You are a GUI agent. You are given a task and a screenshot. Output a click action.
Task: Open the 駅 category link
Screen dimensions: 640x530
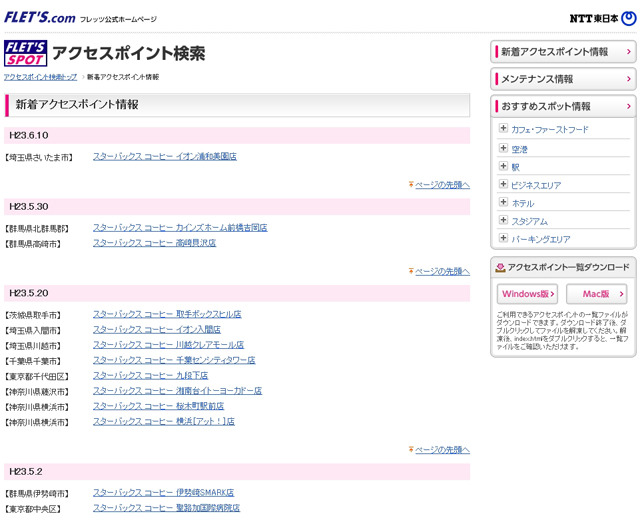[x=515, y=167]
